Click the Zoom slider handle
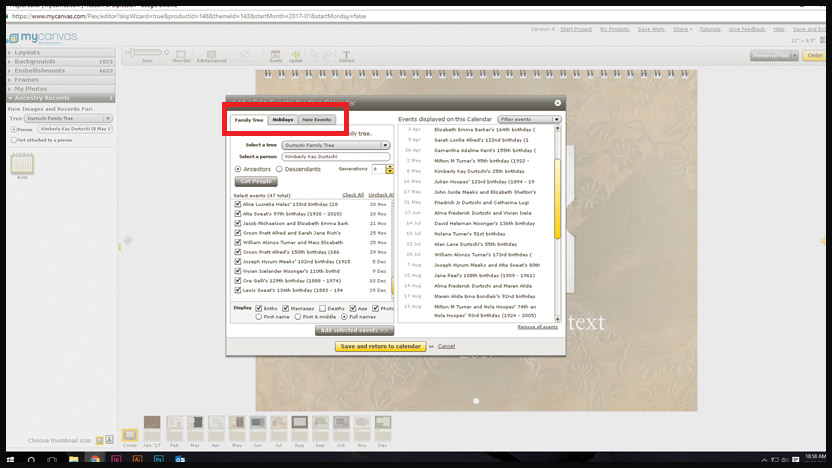This screenshot has height=468, width=832. [133, 53]
